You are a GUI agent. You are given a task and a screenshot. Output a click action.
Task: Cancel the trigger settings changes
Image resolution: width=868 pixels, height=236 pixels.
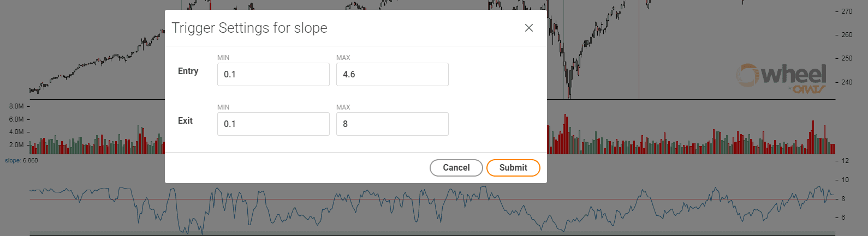[456, 168]
